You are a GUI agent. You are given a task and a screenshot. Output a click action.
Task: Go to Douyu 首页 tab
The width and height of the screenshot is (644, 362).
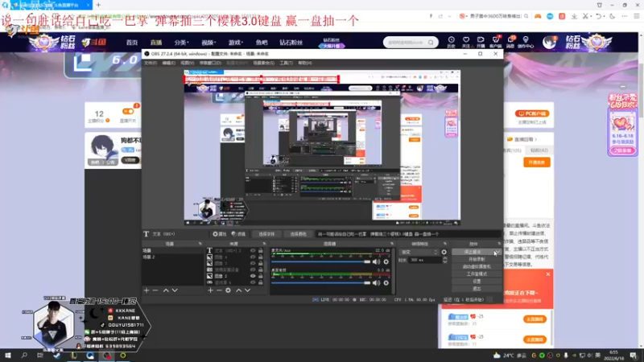coord(132,43)
